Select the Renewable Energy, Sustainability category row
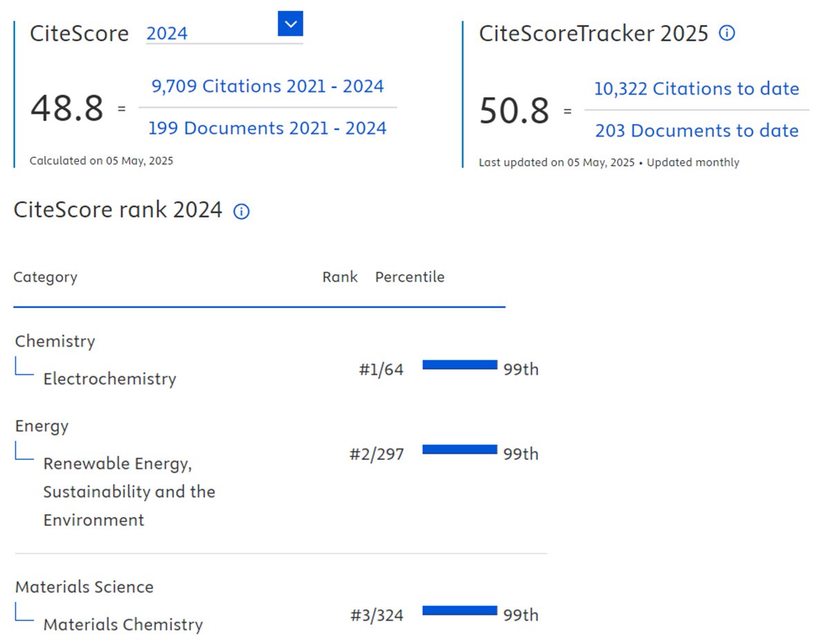 click(129, 492)
